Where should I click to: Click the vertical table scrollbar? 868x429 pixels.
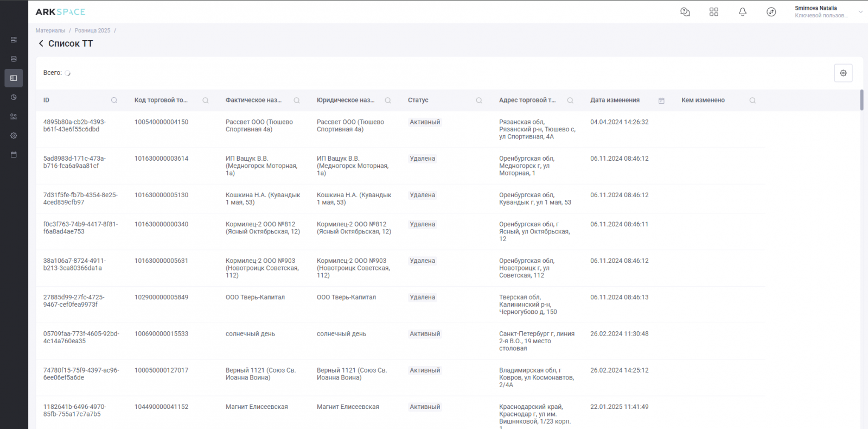[861, 100]
